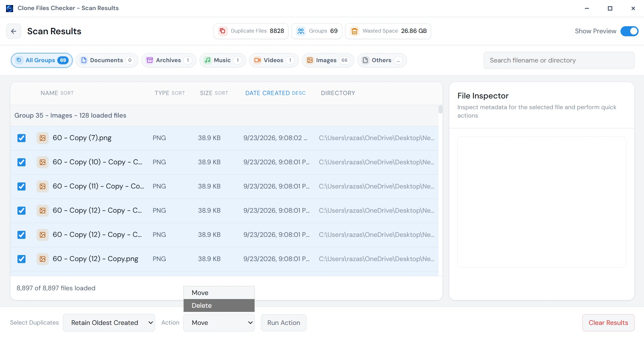Uncheck 60 - Copy (7).png checkbox
Image resolution: width=644 pixels, height=337 pixels.
pos(21,138)
